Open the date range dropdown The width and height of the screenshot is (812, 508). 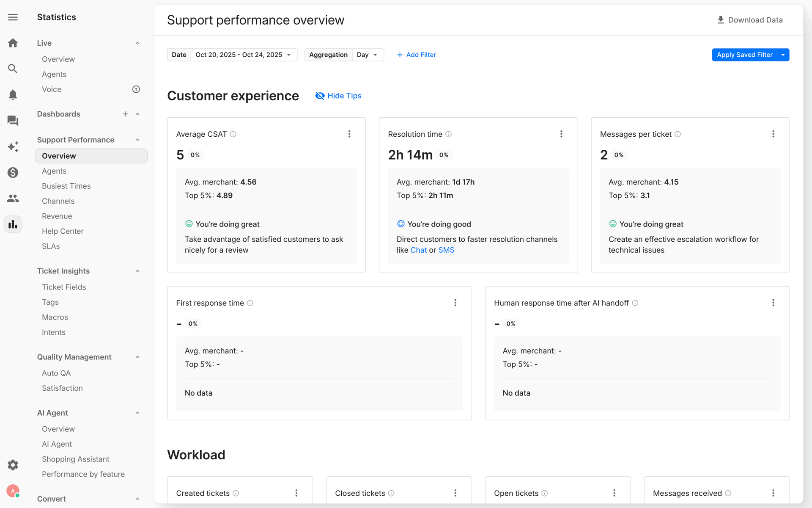[244, 55]
